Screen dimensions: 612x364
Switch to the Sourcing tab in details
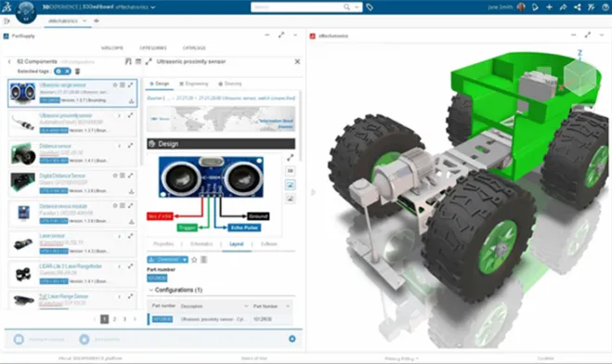[230, 84]
